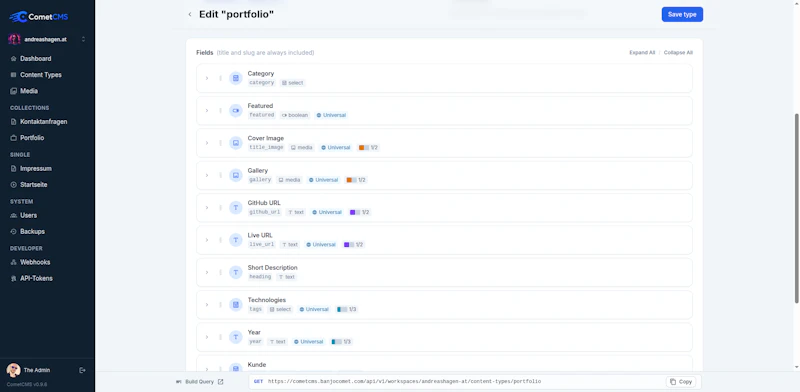Image resolution: width=800 pixels, height=392 pixels.
Task: Expand the Cover Image field row
Action: (207, 143)
